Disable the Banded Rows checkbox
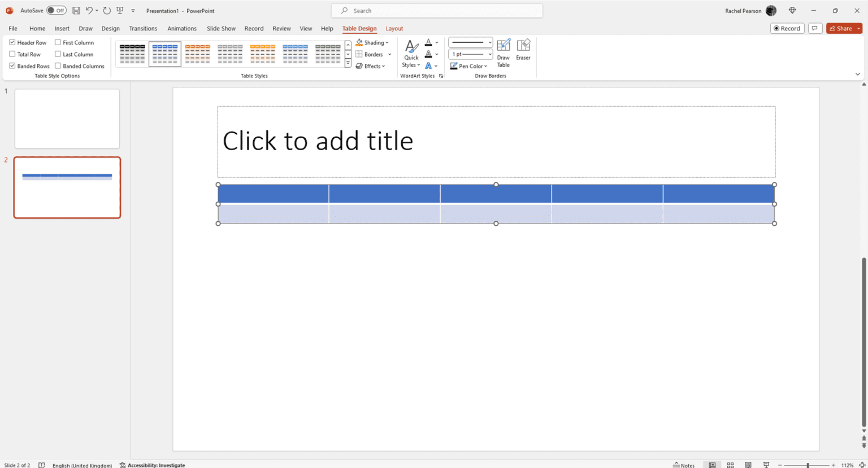 (12, 65)
